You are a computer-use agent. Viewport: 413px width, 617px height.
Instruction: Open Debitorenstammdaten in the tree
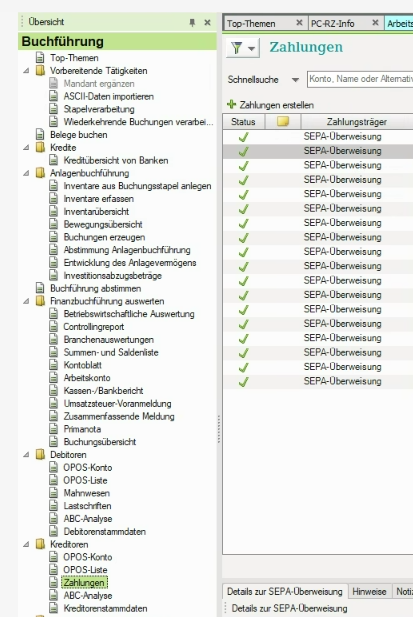coord(105,531)
